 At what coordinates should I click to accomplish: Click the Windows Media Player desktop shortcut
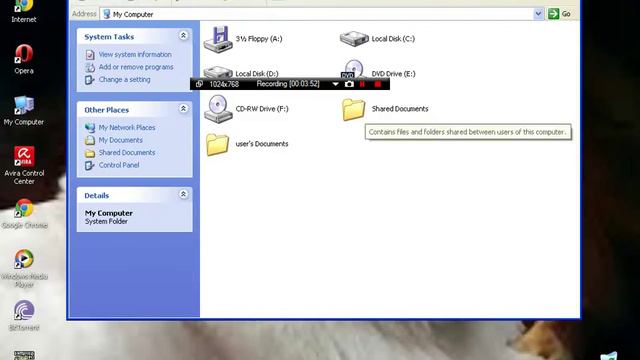point(24,268)
